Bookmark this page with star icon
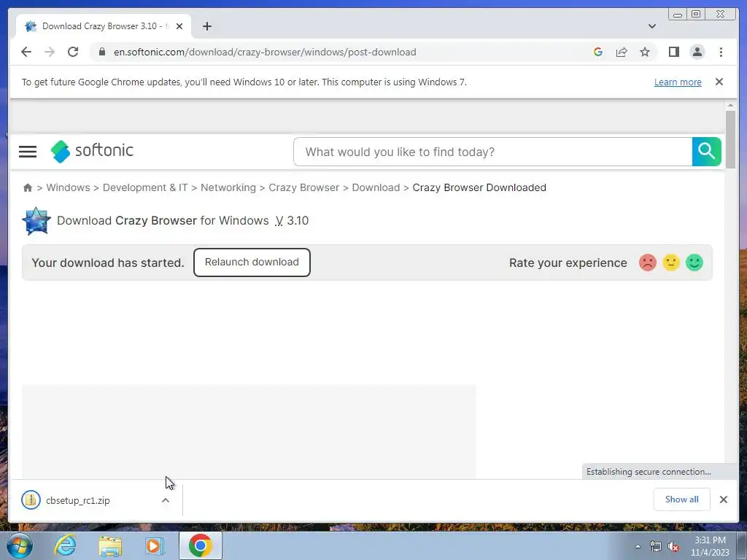The width and height of the screenshot is (747, 560). 645,52
